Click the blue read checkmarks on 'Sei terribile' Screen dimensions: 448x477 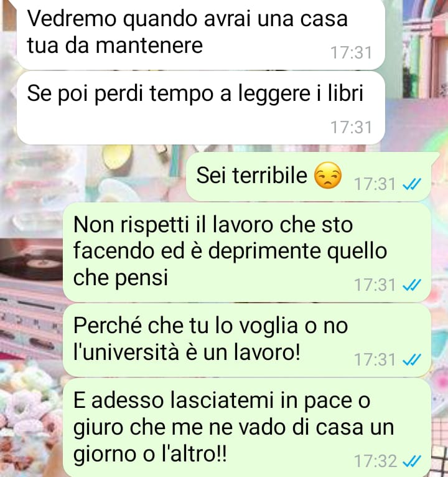click(x=411, y=184)
